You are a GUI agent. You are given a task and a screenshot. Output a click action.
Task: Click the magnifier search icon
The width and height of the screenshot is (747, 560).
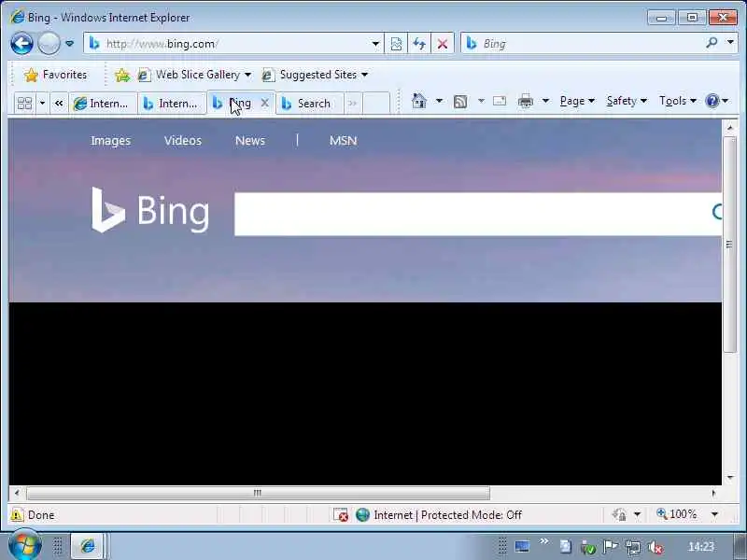point(712,43)
